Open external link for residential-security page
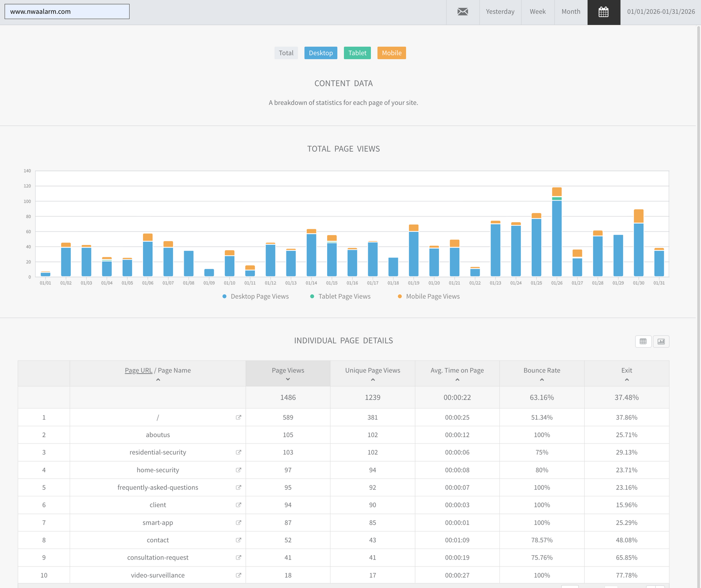Screen dimensions: 701x588 click(x=238, y=452)
